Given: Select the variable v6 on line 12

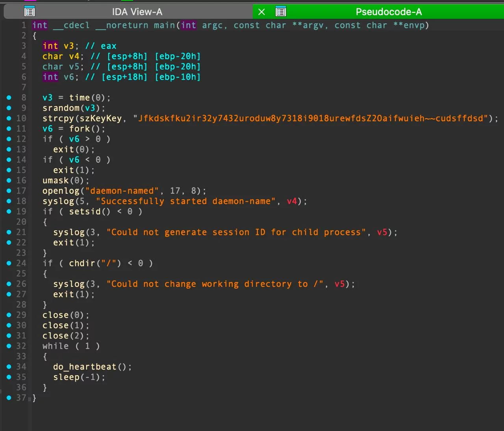Looking at the screenshot, I should coord(74,139).
